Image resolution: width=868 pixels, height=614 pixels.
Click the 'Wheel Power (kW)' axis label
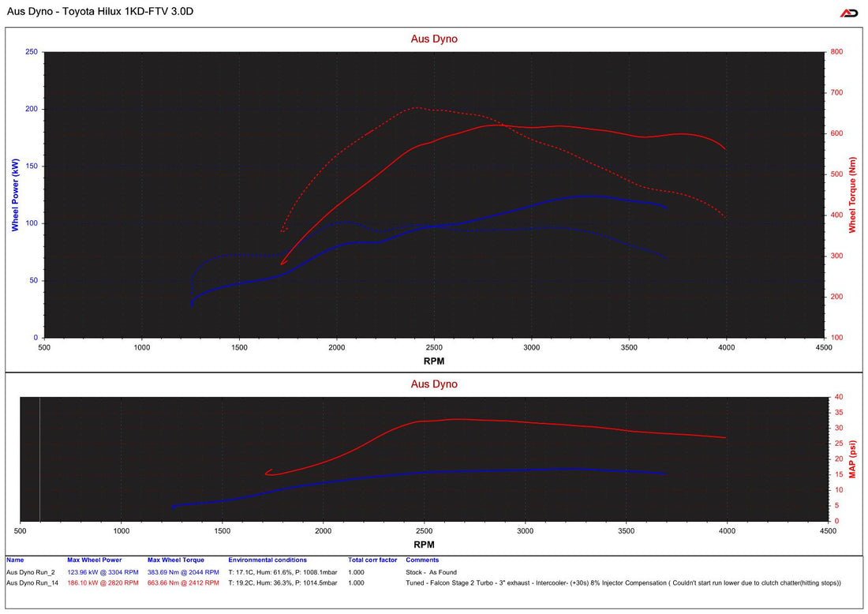click(x=15, y=194)
